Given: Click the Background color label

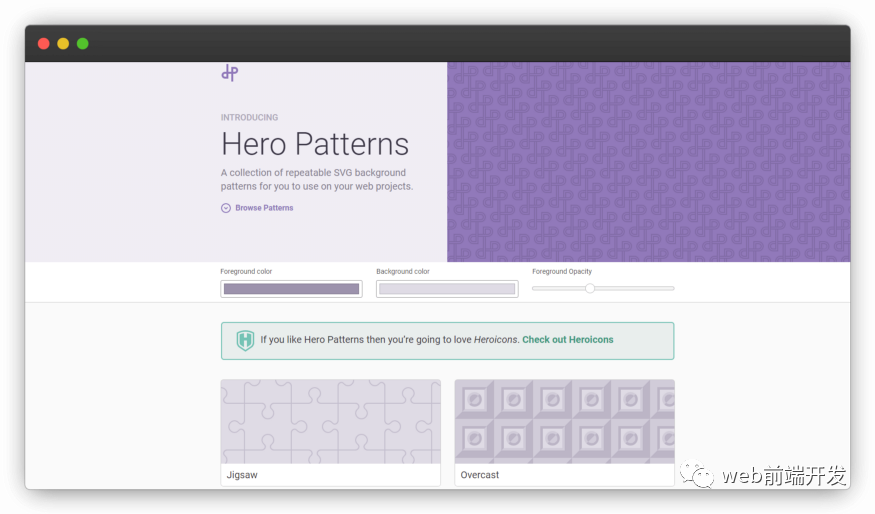Looking at the screenshot, I should pyautogui.click(x=403, y=271).
